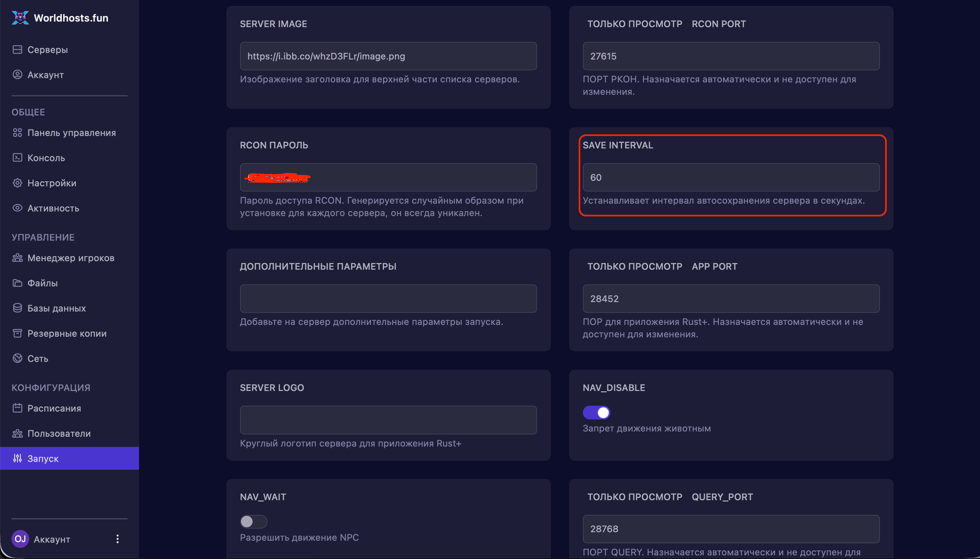This screenshot has width=980, height=559.
Task: Open Базы данных database icon
Action: point(17,308)
